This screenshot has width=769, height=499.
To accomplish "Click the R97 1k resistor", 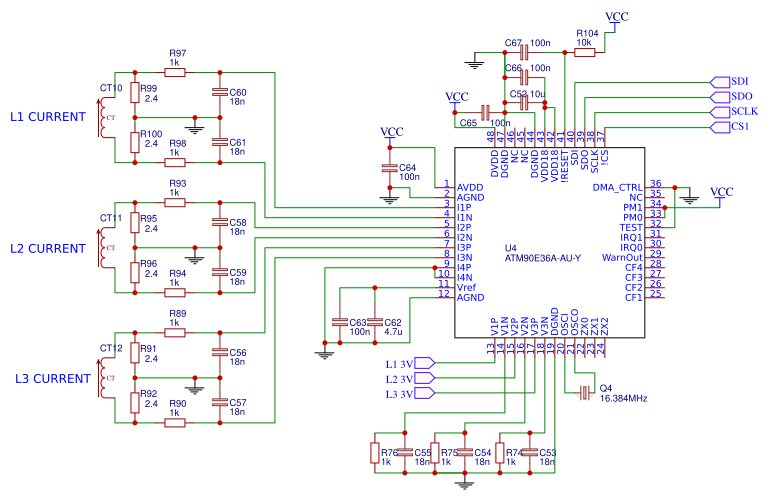I will pos(175,73).
